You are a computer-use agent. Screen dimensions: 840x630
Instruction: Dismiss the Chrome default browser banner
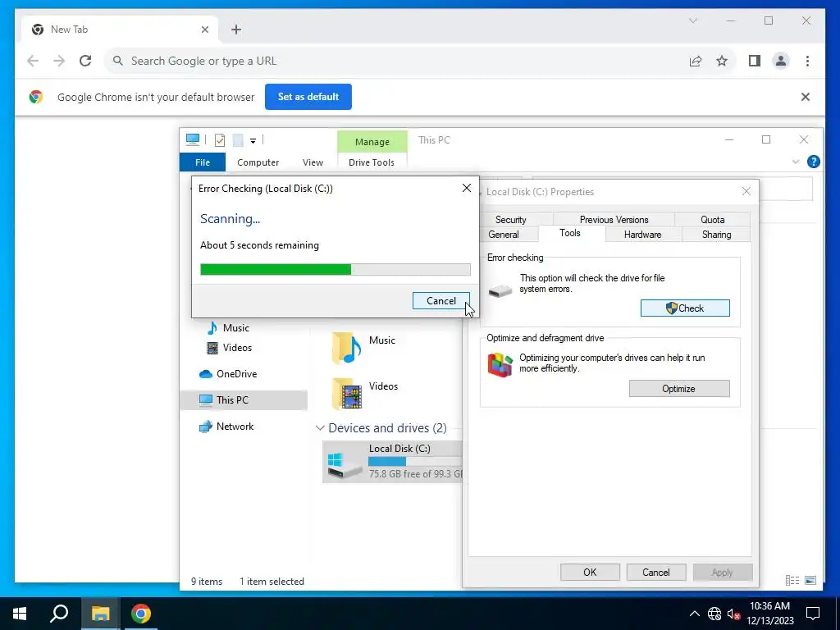pyautogui.click(x=806, y=97)
